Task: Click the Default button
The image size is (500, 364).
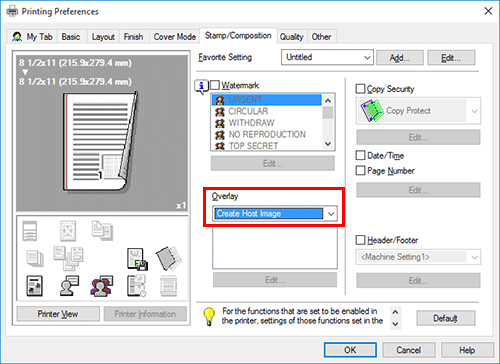Action: coord(446,318)
